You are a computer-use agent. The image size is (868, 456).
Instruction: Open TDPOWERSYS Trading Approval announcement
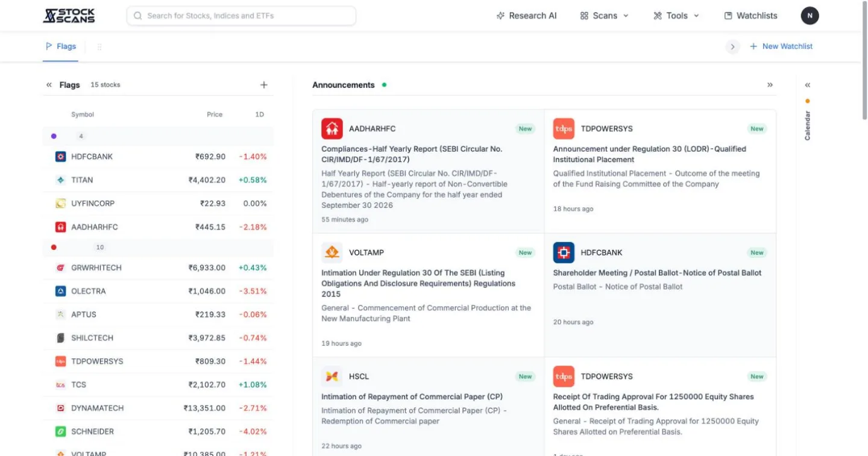(x=660, y=408)
